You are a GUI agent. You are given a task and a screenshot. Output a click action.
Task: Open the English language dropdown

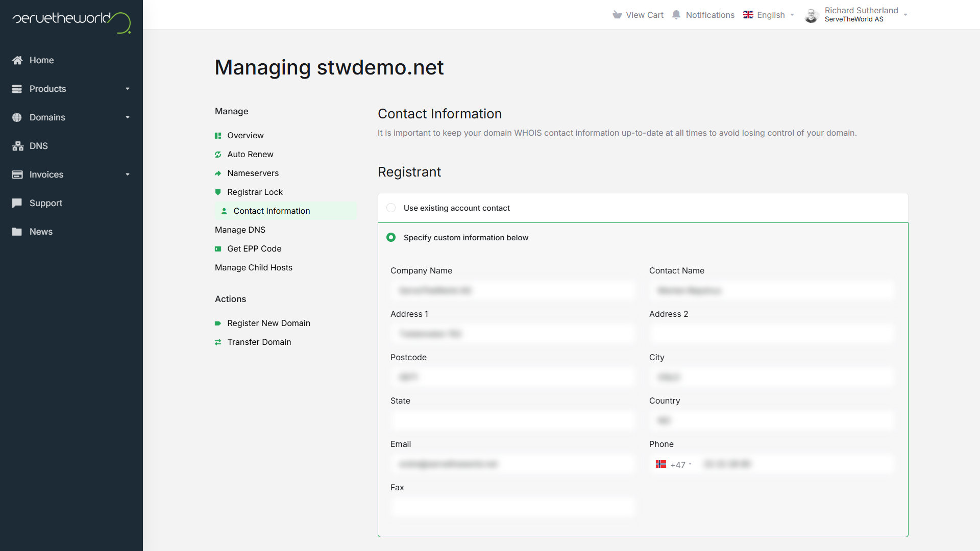click(x=769, y=15)
